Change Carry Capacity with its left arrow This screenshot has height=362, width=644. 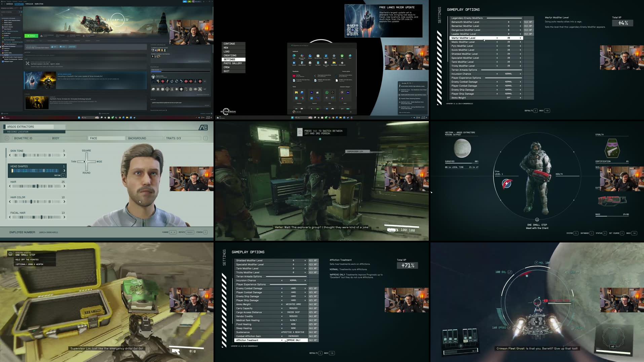[282, 308]
